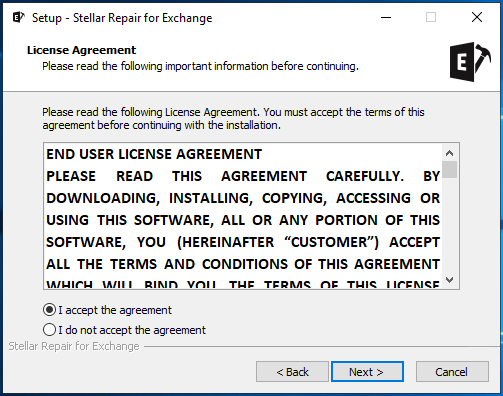Image resolution: width=503 pixels, height=396 pixels.
Task: Go to previous step with < Back
Action: (x=292, y=372)
